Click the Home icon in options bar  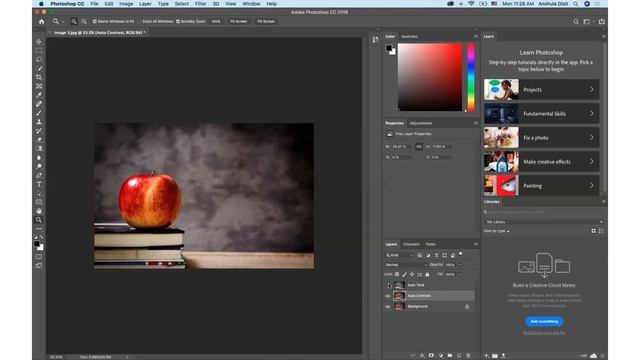tap(42, 21)
